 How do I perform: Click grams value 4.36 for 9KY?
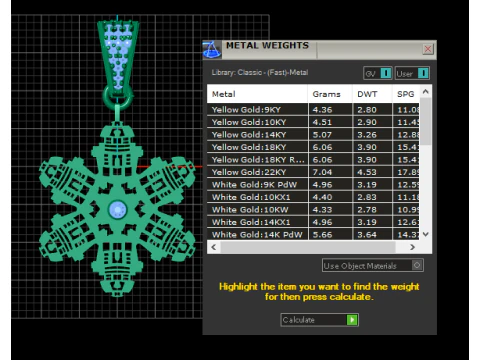coord(322,110)
